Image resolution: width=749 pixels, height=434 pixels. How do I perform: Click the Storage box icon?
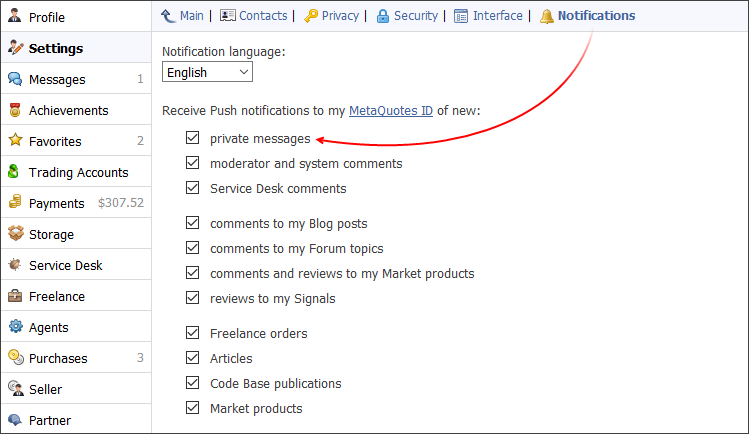tap(15, 235)
